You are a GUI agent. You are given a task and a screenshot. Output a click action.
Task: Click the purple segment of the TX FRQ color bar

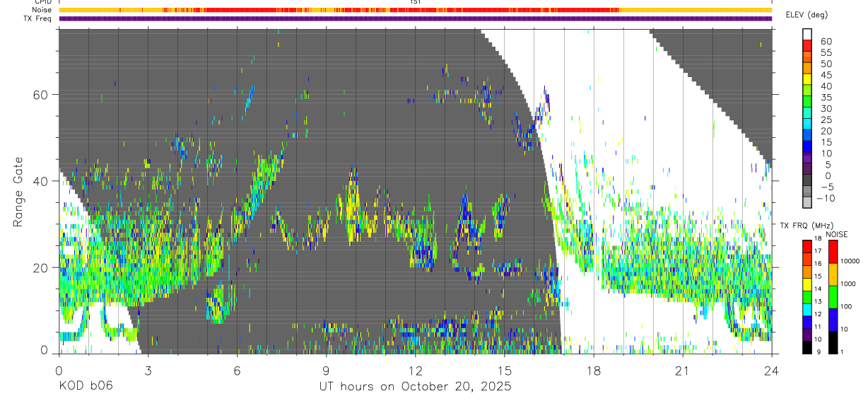[x=807, y=335]
